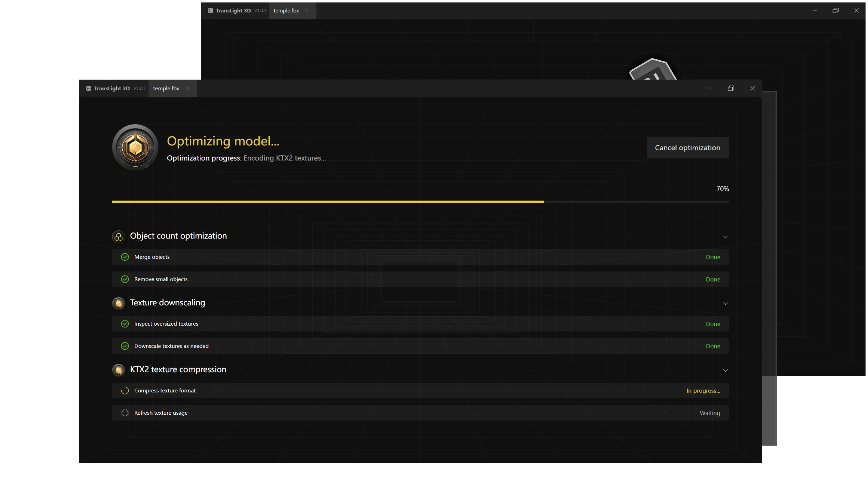Click the Inspect oversized textures checkmark

(x=125, y=324)
